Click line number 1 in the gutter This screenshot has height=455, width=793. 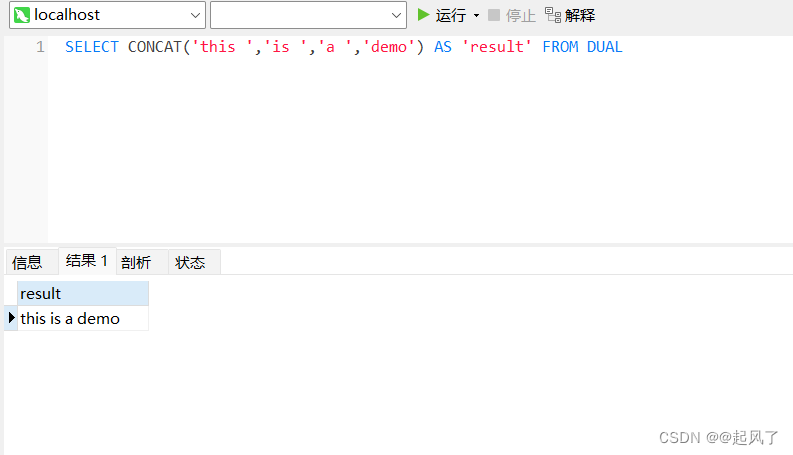[40, 47]
